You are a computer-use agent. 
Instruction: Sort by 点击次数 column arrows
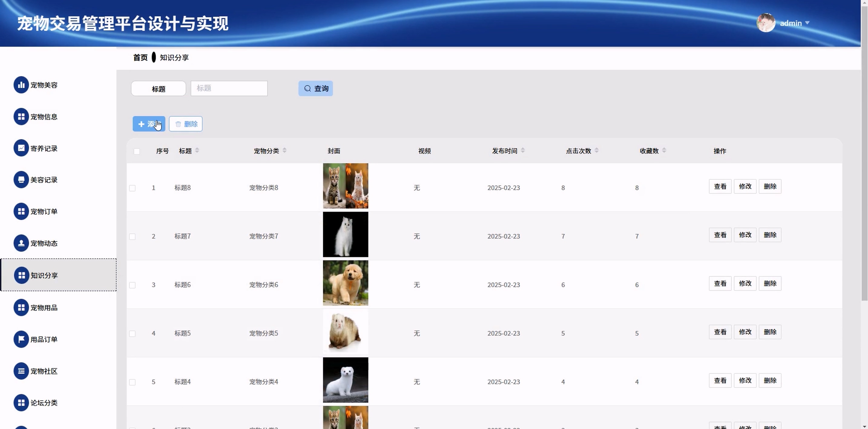pos(597,150)
